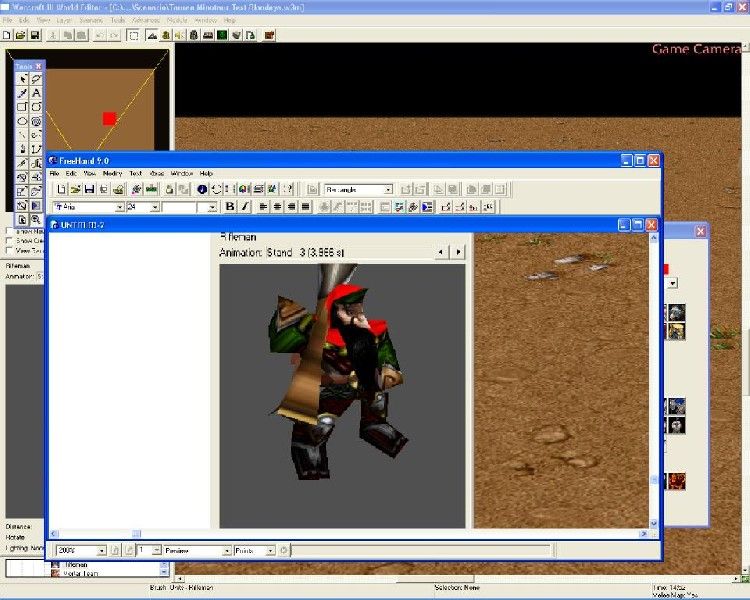The width and height of the screenshot is (750, 600).
Task: Select the bottom red unit portrait in right palette
Action: coord(677,481)
